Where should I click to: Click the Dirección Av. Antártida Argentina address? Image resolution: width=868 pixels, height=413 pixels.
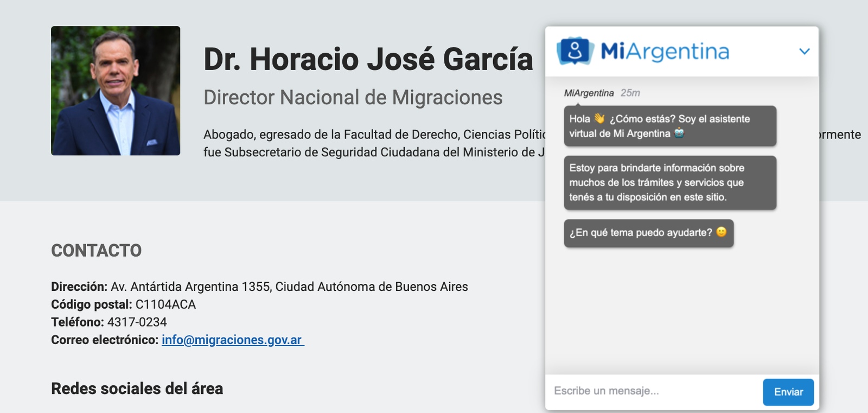point(259,287)
